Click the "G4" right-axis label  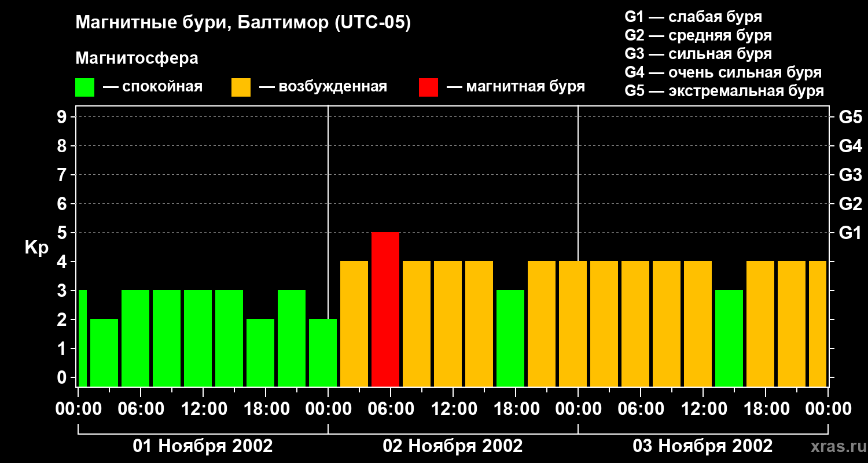(850, 146)
